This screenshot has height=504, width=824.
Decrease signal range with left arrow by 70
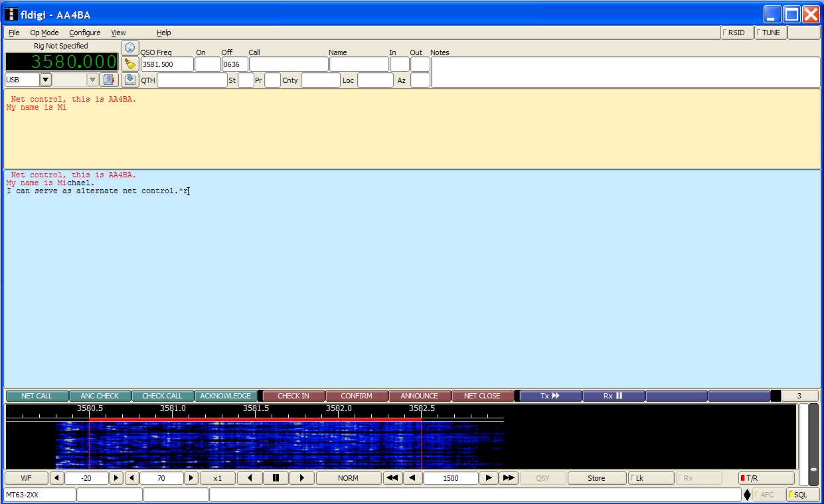coord(132,478)
